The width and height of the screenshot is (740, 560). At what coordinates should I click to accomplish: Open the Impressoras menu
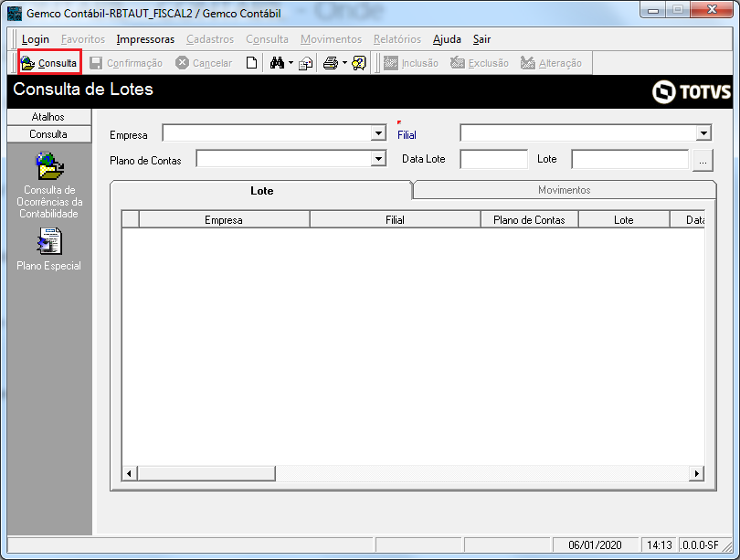coord(145,39)
